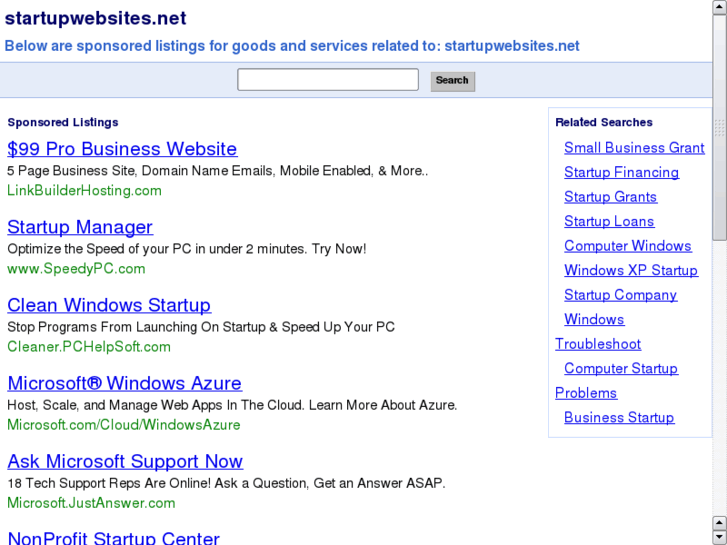The height and width of the screenshot is (545, 727).
Task: Go to Windows XP Startup related search
Action: [630, 270]
